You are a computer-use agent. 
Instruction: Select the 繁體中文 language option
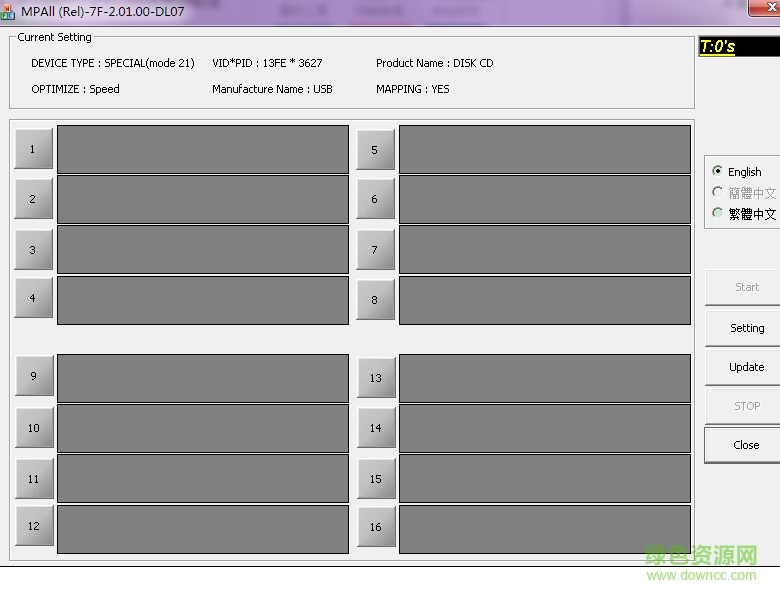pyautogui.click(x=717, y=214)
